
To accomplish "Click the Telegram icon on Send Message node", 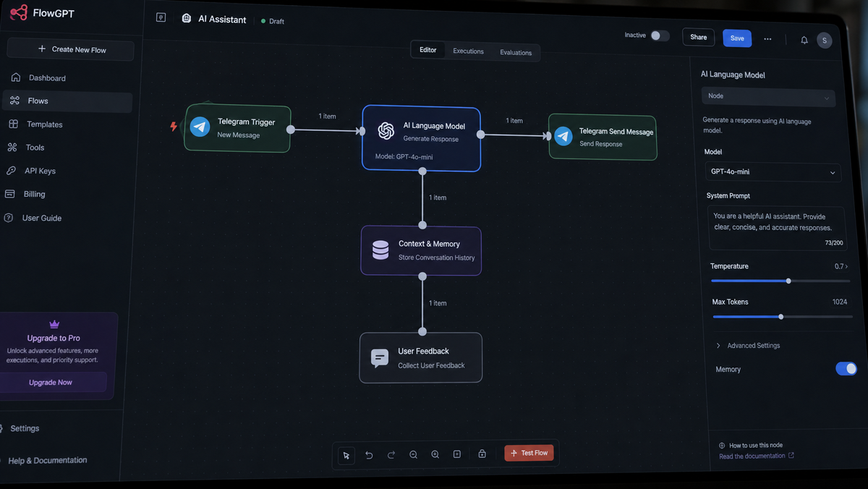I will coord(563,136).
